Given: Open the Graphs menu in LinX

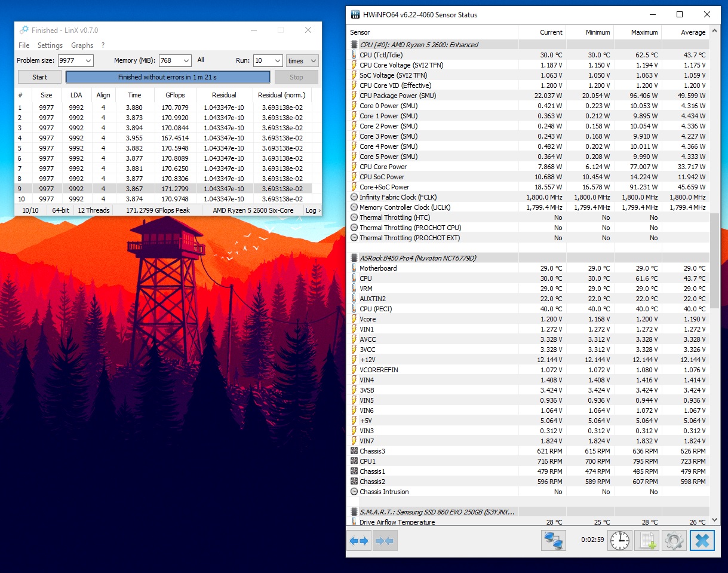Looking at the screenshot, I should 82,45.
